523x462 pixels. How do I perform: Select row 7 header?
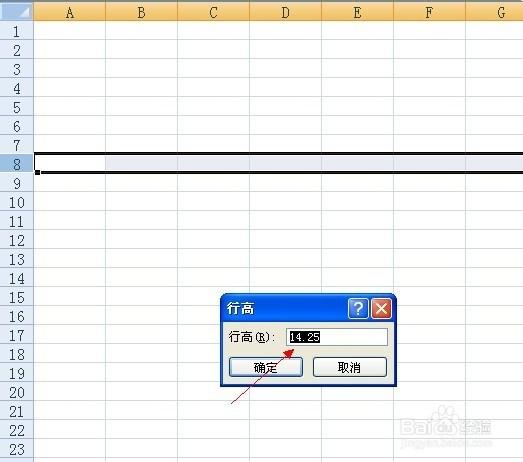(x=17, y=145)
